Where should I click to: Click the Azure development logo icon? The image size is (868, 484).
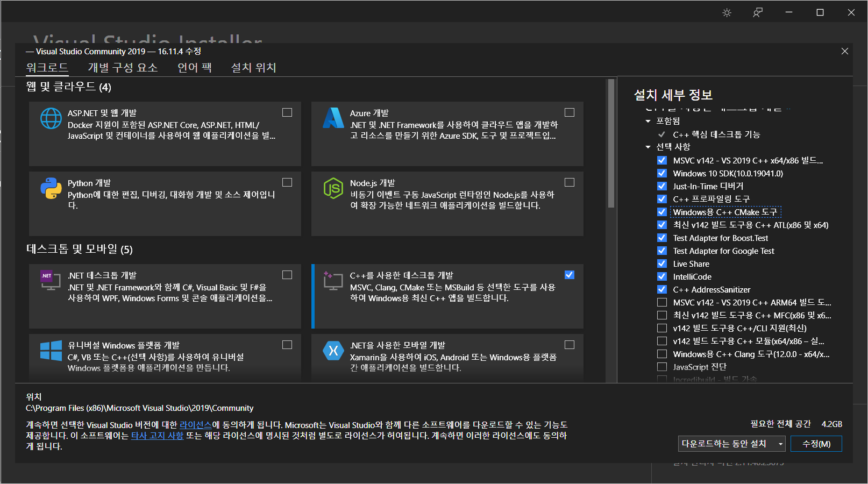coord(333,118)
